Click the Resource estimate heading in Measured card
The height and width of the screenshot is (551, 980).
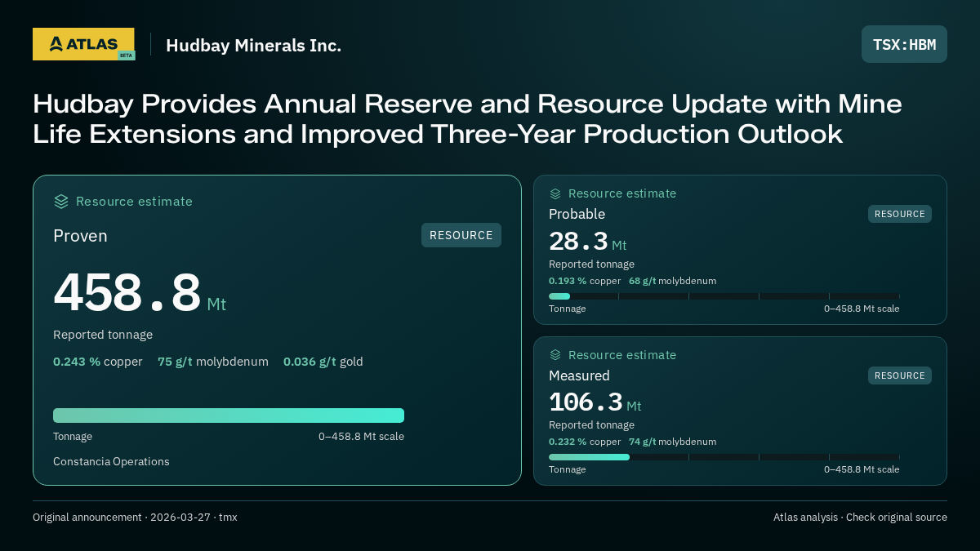pos(622,355)
